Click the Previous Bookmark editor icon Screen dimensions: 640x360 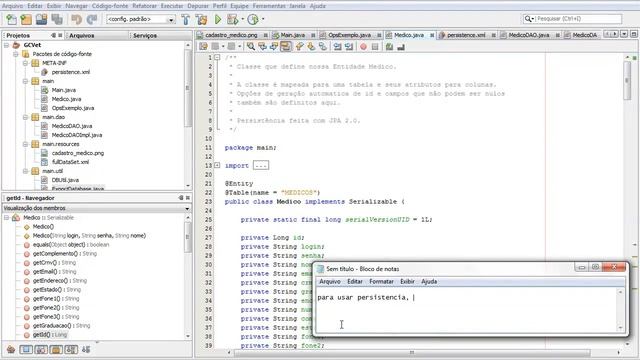pos(300,47)
